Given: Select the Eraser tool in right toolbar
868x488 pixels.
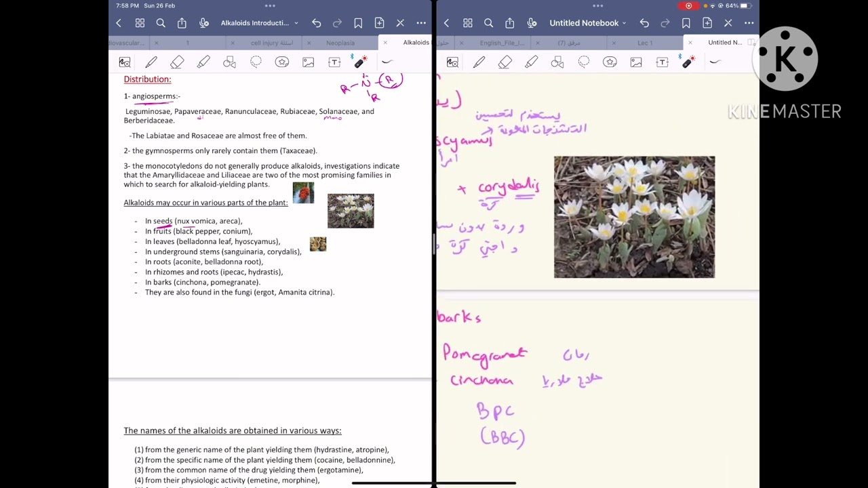Looking at the screenshot, I should click(505, 62).
